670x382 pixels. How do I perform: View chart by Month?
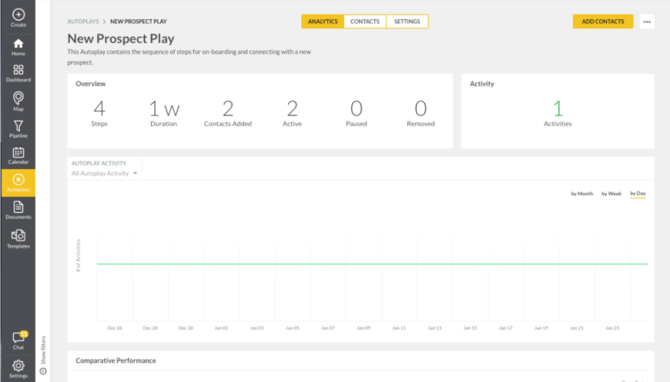tap(582, 194)
